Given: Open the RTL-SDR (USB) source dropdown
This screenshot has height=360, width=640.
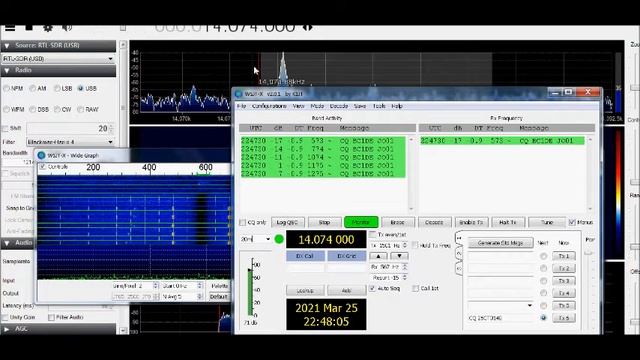Looking at the screenshot, I should point(58,59).
